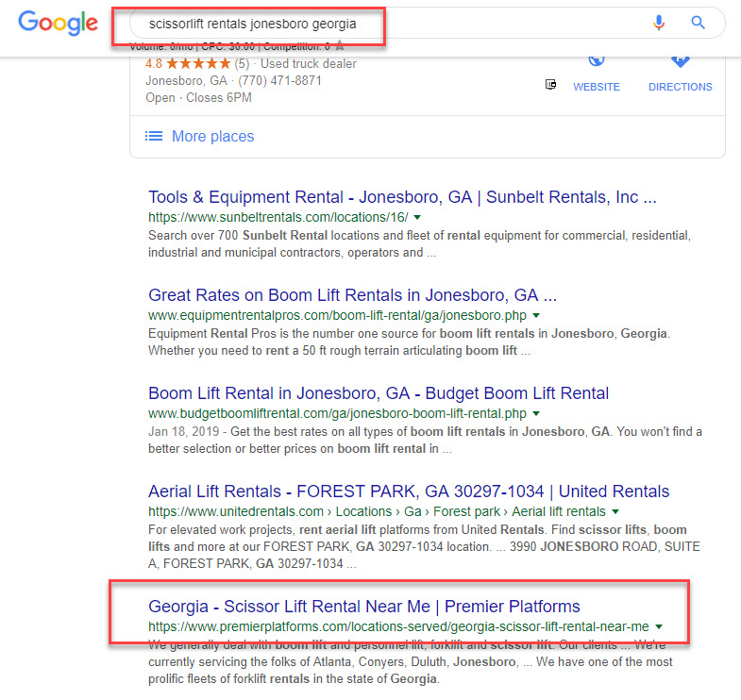Click the globe Website icon
Viewport: 741px width, 700px height.
[597, 61]
